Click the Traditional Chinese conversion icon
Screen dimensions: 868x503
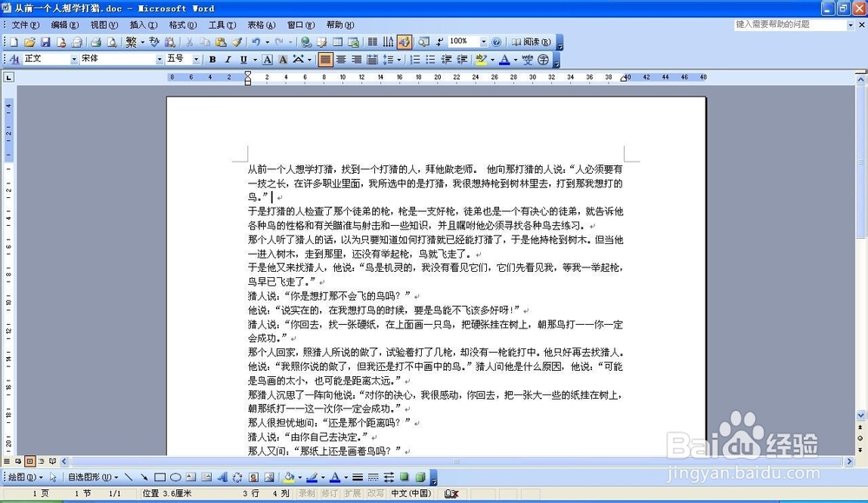(x=131, y=42)
